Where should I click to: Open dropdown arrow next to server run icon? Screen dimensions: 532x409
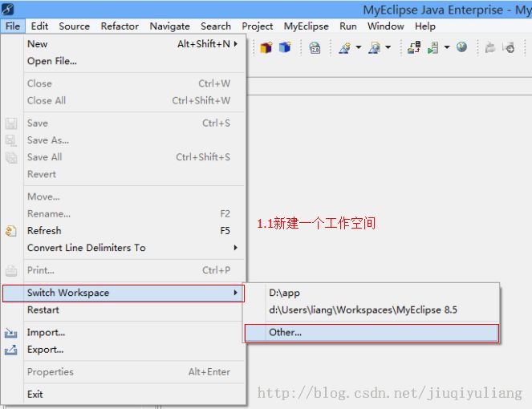[x=447, y=47]
